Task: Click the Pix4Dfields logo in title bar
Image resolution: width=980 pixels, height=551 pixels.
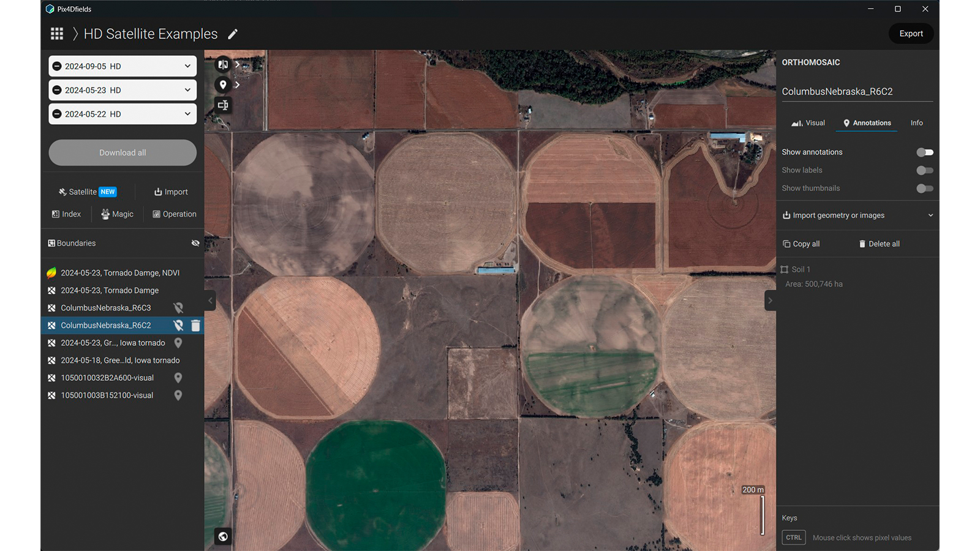Action: point(50,9)
